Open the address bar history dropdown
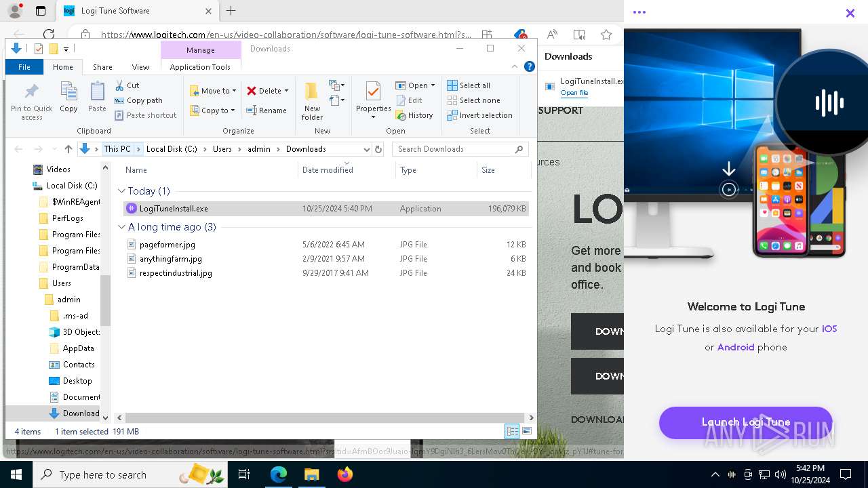The width and height of the screenshot is (868, 488). [367, 149]
